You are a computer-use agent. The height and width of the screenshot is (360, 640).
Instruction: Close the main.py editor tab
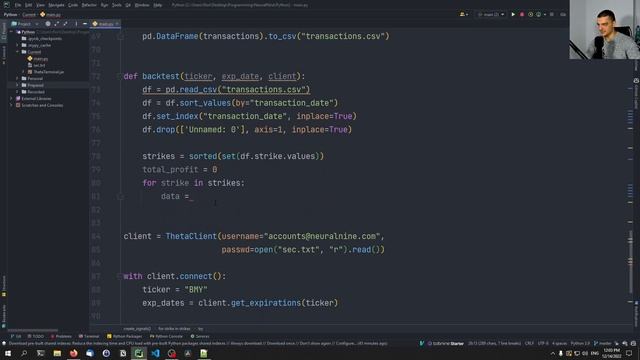pyautogui.click(x=117, y=24)
